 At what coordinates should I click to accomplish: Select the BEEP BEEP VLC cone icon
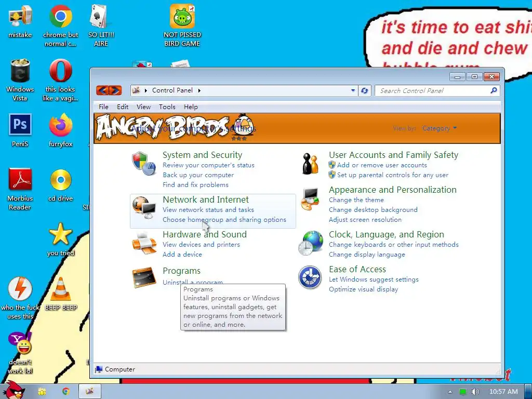tap(60, 294)
